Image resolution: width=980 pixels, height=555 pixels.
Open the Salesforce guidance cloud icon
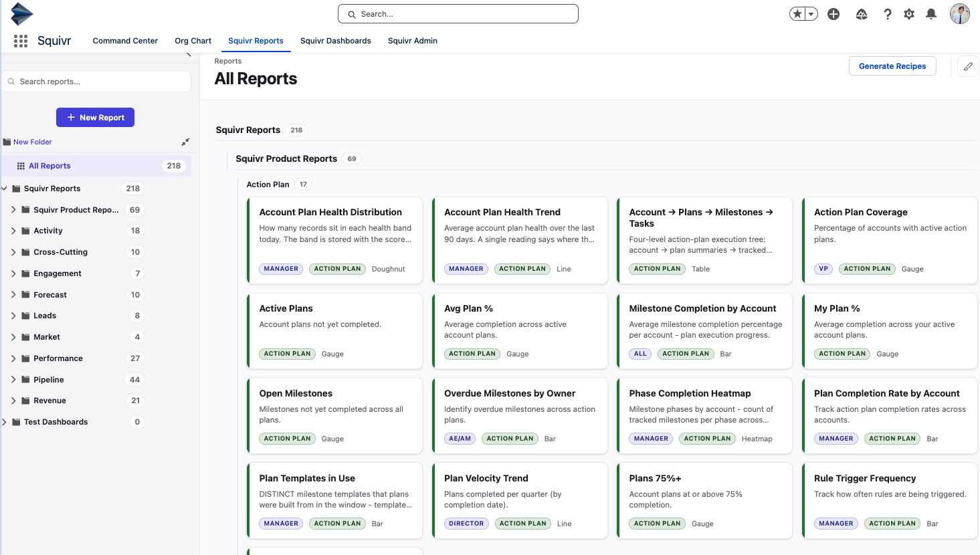pos(862,14)
